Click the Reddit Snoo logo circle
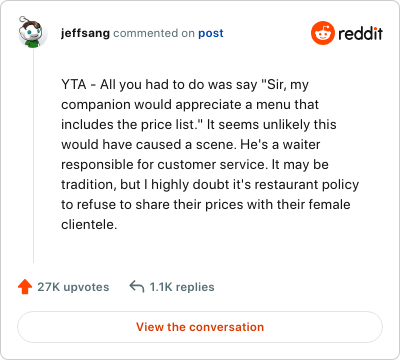 [x=322, y=33]
